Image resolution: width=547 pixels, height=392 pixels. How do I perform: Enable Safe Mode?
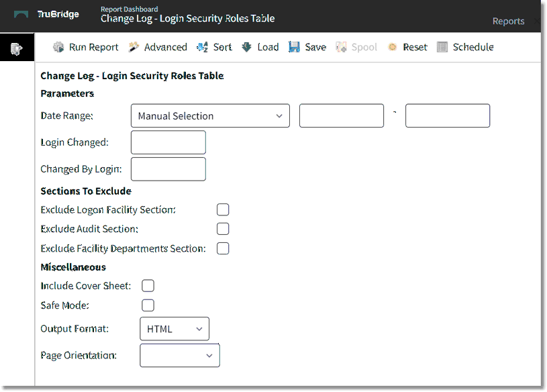coord(148,305)
